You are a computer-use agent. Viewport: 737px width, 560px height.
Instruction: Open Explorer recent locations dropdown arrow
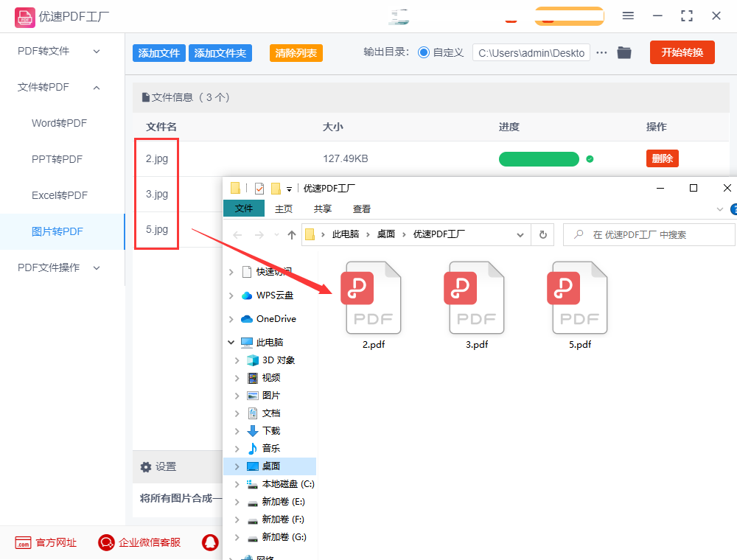point(276,234)
